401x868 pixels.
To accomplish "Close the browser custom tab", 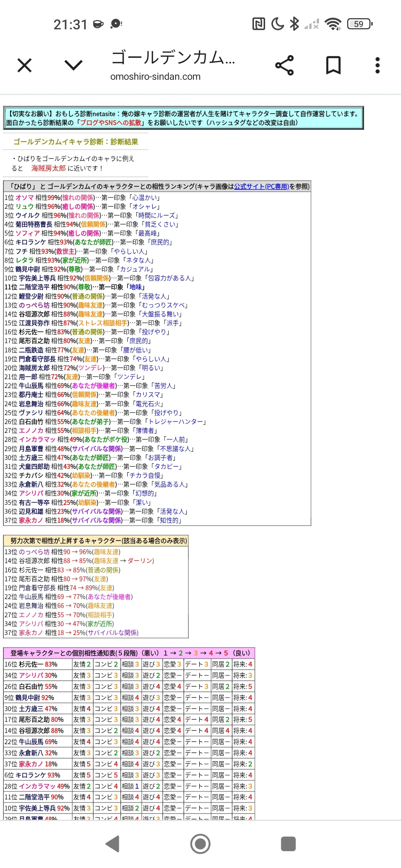I will [25, 66].
